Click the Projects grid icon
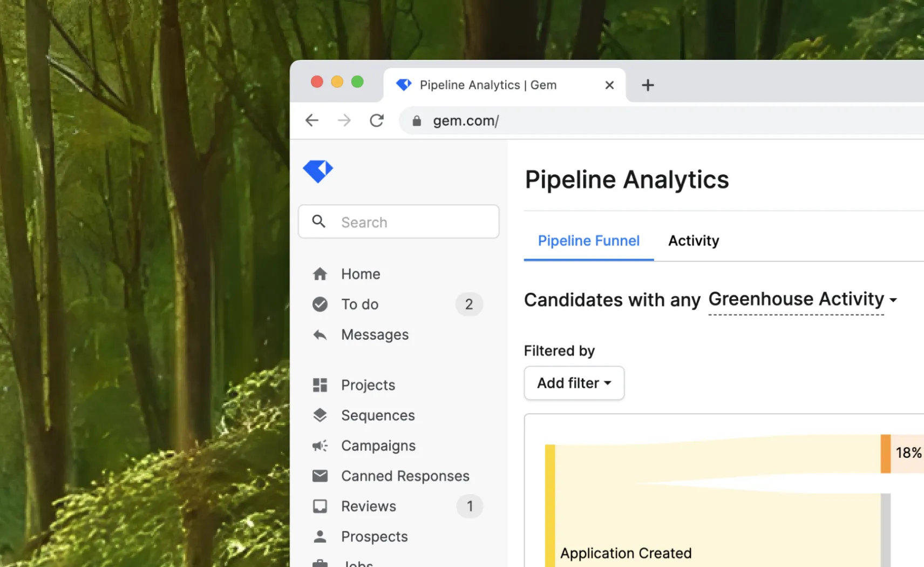The width and height of the screenshot is (924, 567). pyautogui.click(x=320, y=385)
